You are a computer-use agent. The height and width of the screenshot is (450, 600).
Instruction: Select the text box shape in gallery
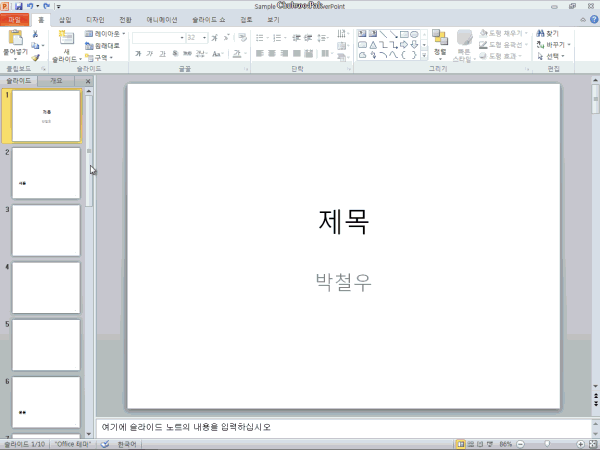pos(362,34)
